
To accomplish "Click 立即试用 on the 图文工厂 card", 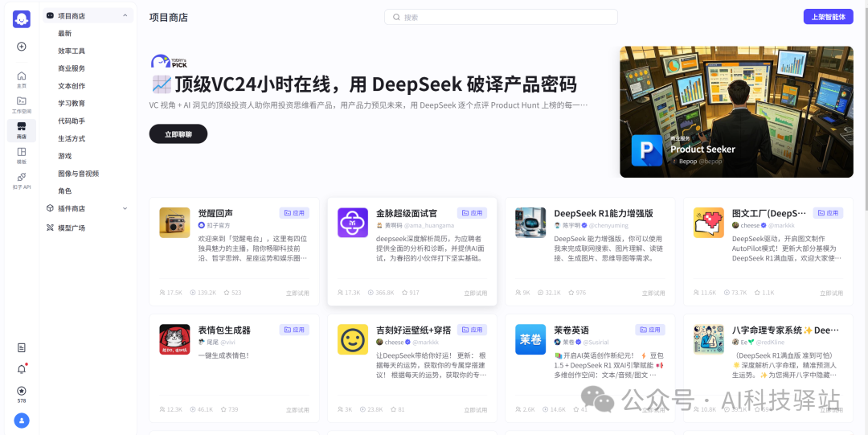I will tap(832, 293).
